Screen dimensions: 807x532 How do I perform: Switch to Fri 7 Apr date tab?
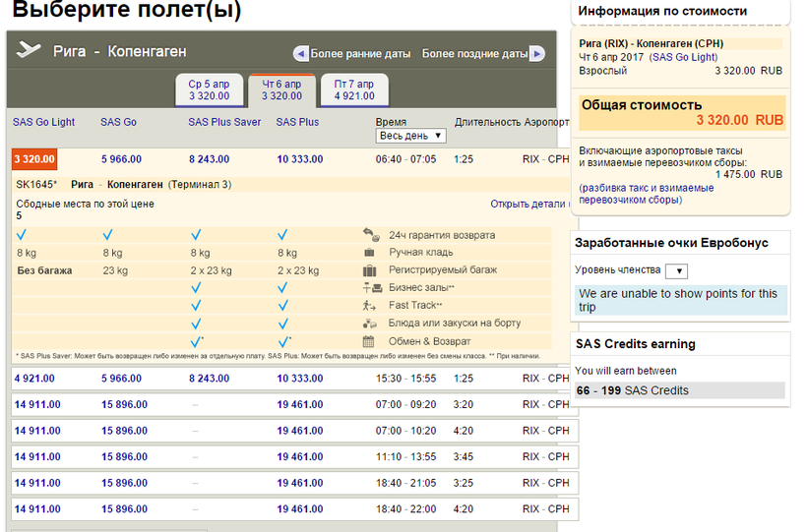(x=354, y=90)
